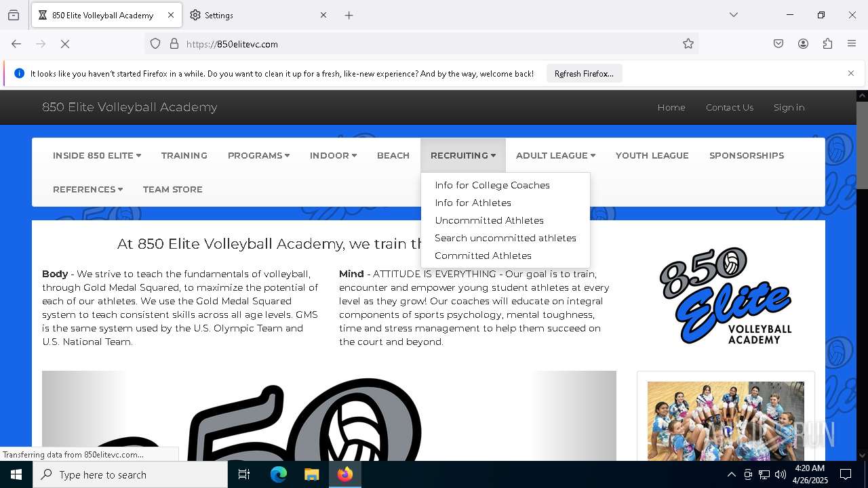Open Beach menu item

393,155
